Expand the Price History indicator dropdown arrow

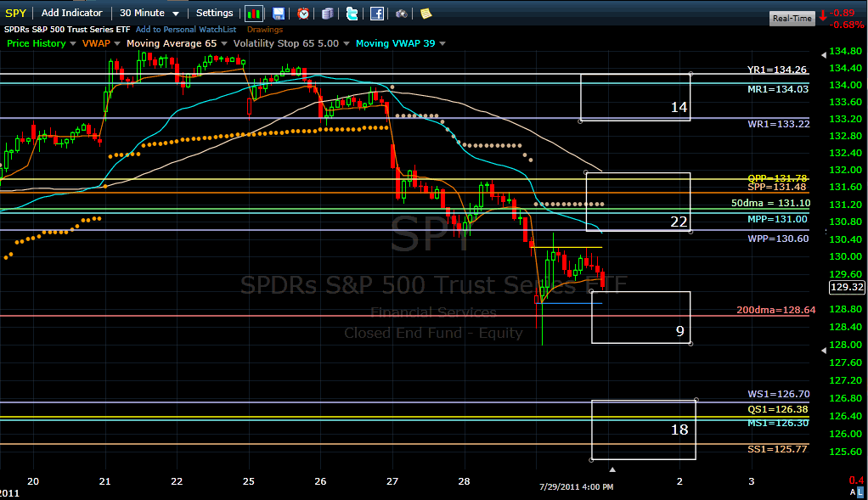(72, 43)
